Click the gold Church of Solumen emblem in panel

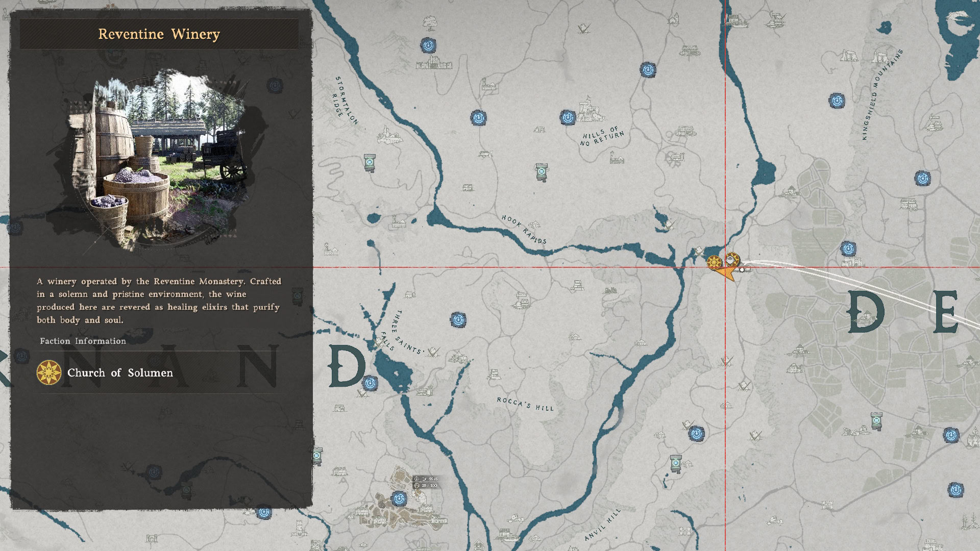(x=49, y=372)
